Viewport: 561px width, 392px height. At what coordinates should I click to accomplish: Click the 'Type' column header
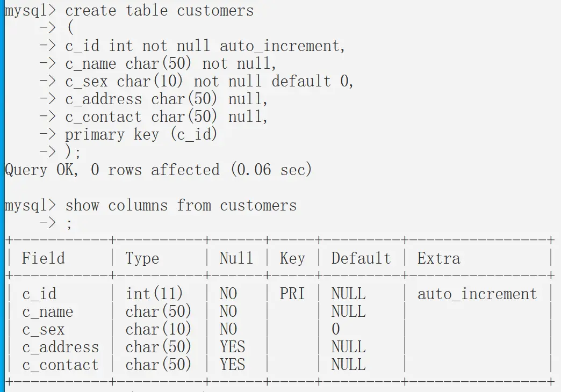click(x=142, y=258)
